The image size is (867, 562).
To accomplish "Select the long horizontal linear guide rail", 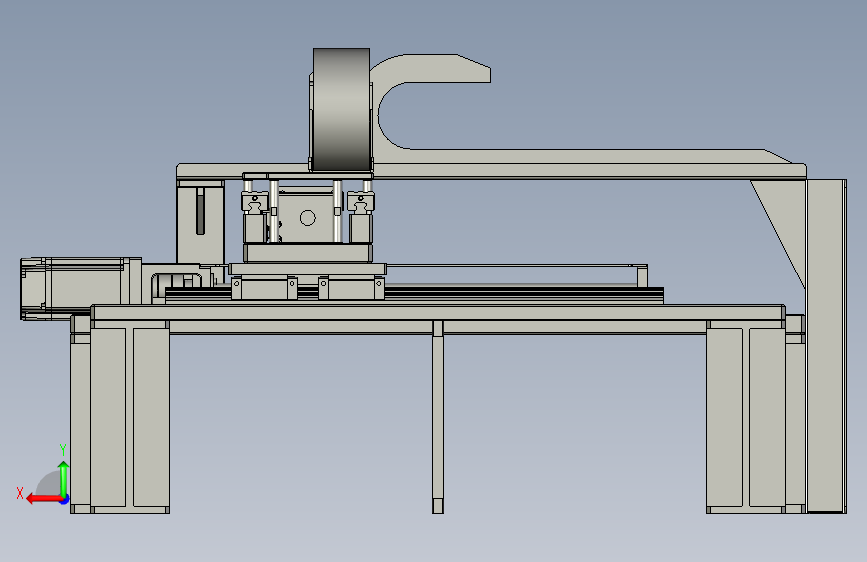I will 414,295.
